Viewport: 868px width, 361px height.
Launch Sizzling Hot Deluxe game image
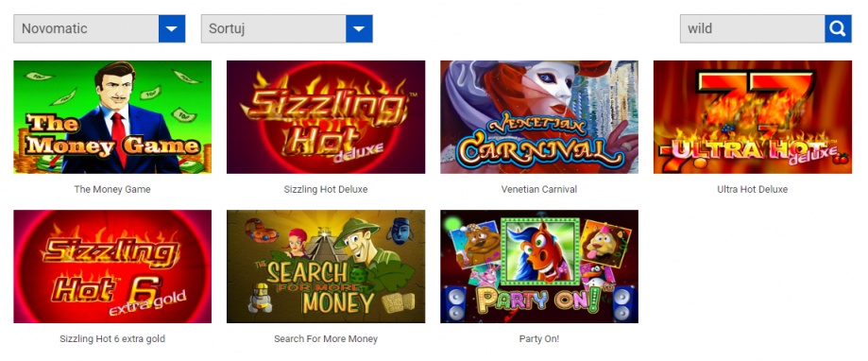(326, 117)
